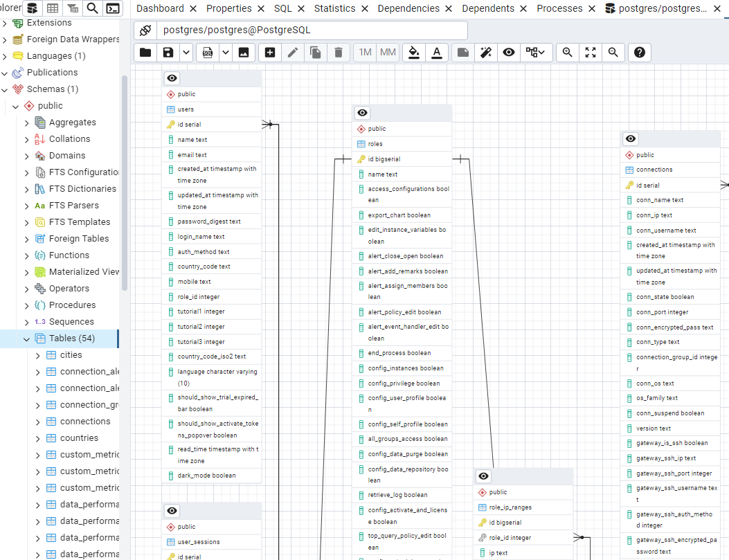This screenshot has width=729, height=560.
Task: Toggle details eye on users table
Action: (x=172, y=78)
